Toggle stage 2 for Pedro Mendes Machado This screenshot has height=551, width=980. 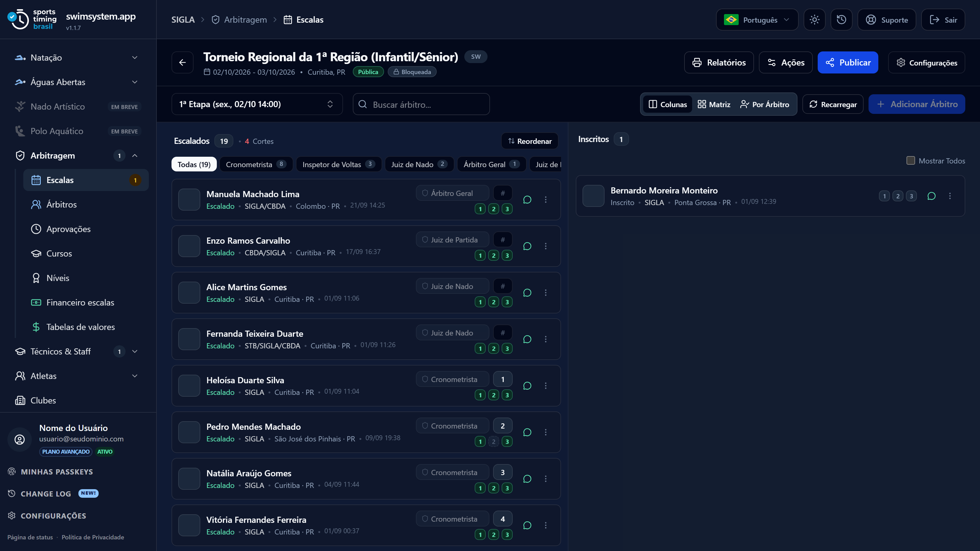tap(493, 441)
